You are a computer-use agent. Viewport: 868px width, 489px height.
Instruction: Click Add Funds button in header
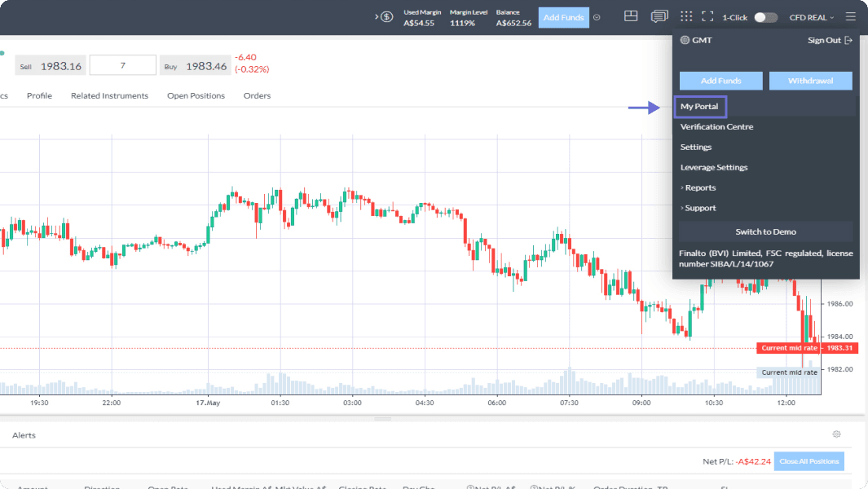(563, 17)
